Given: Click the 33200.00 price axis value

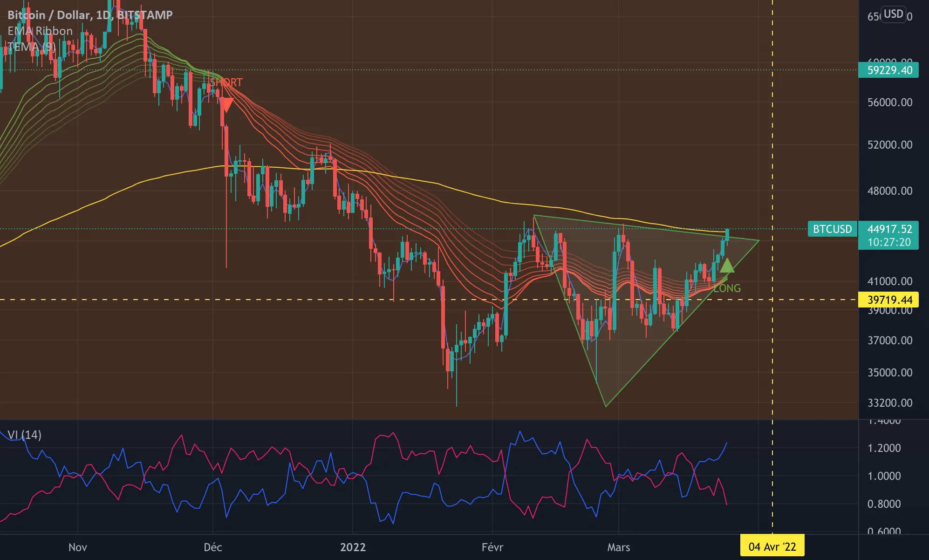Looking at the screenshot, I should pos(890,403).
